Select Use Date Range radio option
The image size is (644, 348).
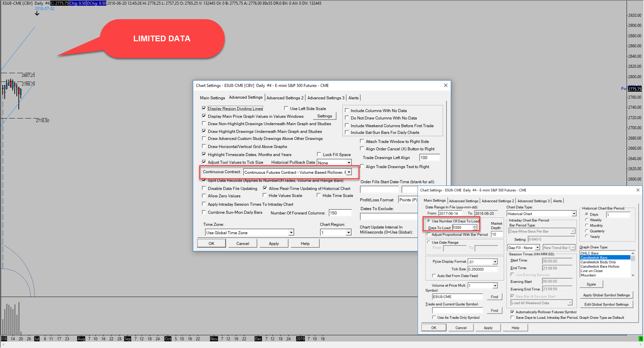coord(429,242)
